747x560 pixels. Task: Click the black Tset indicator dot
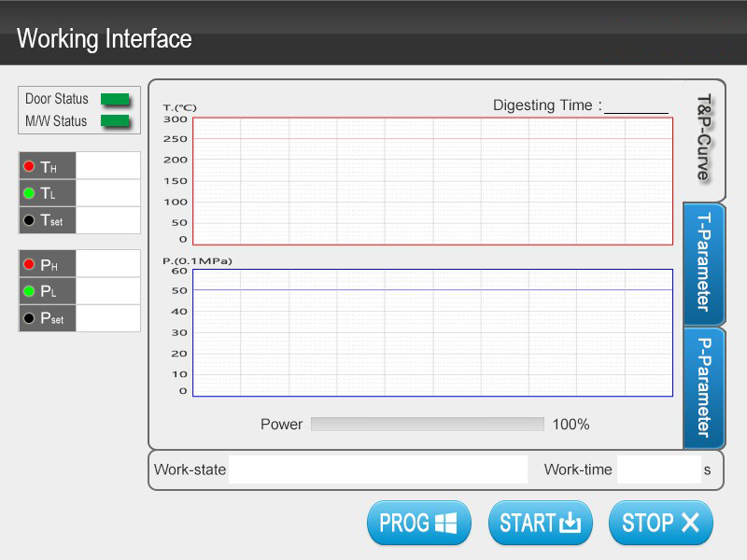point(29,220)
